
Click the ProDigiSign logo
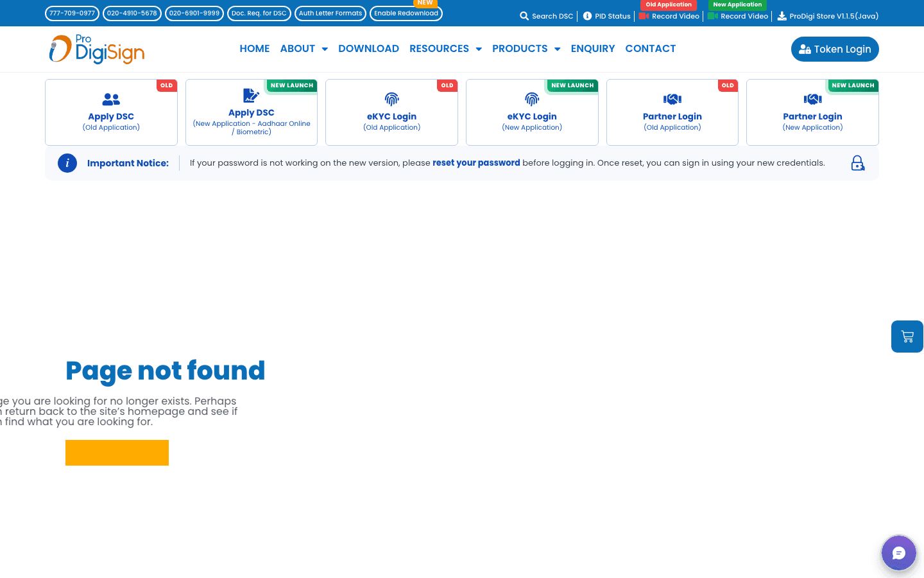click(97, 49)
